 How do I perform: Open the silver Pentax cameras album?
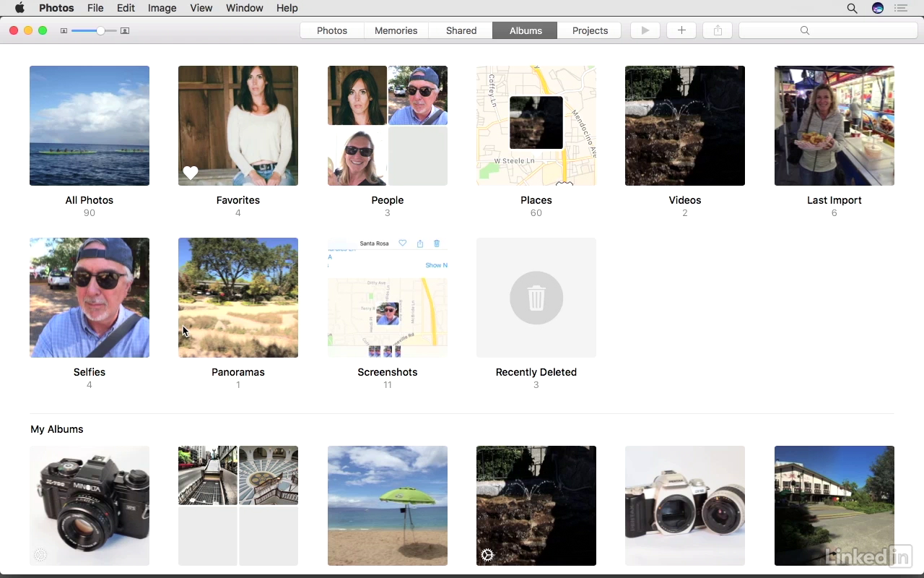pos(685,506)
